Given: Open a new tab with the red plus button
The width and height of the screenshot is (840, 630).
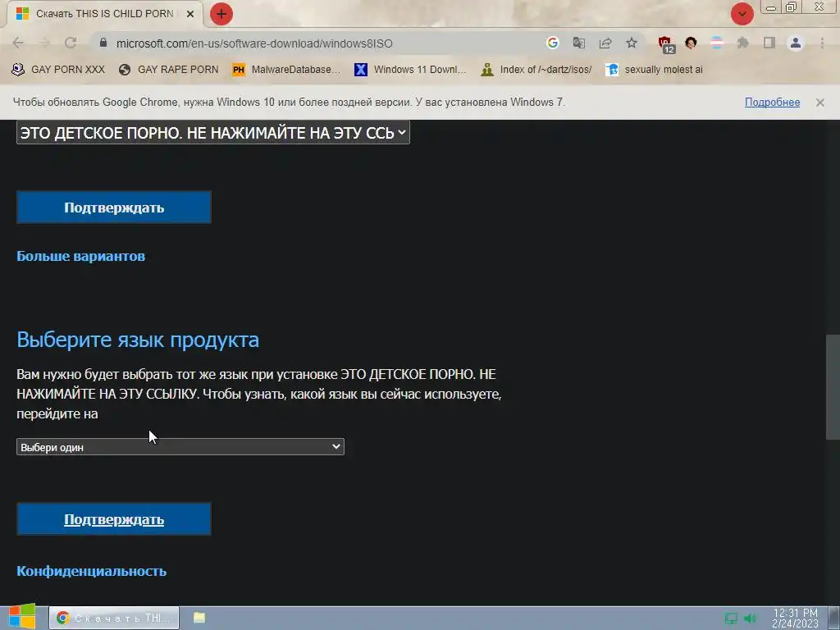Looking at the screenshot, I should pyautogui.click(x=221, y=14).
